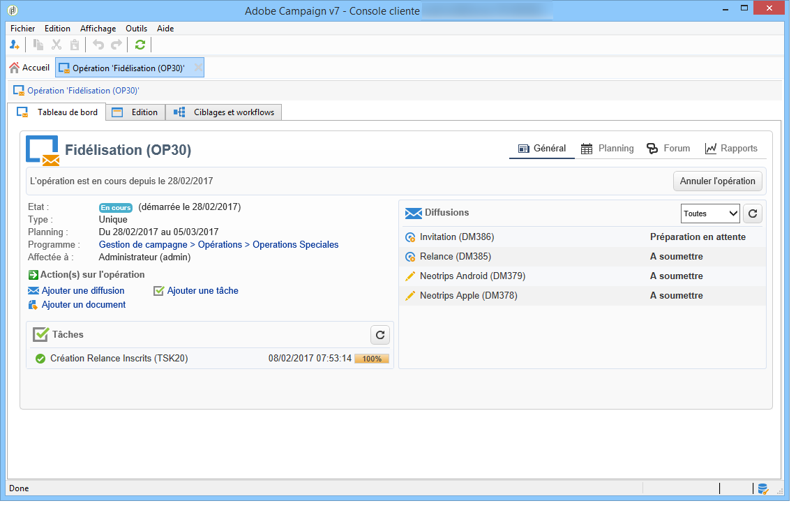Click Ajouter une diffusion link

[x=83, y=291]
